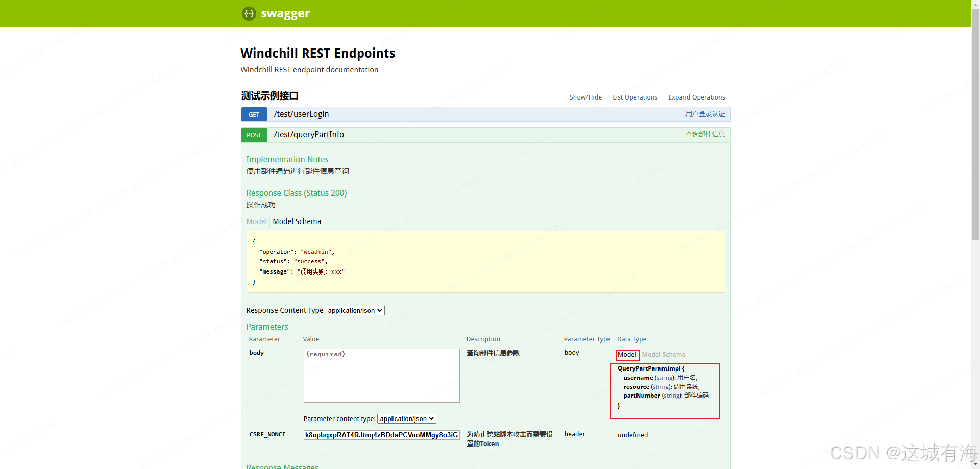Click the body parameter name label

click(256, 353)
